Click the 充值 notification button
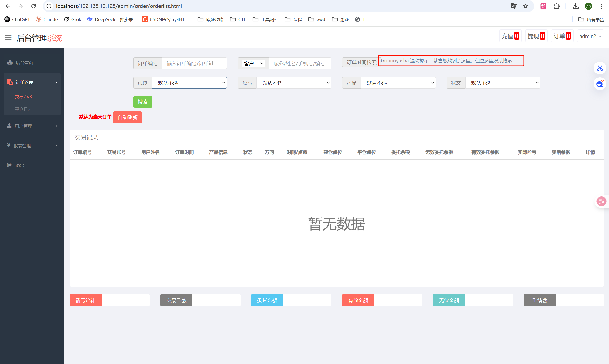The height and width of the screenshot is (364, 609). 510,36
